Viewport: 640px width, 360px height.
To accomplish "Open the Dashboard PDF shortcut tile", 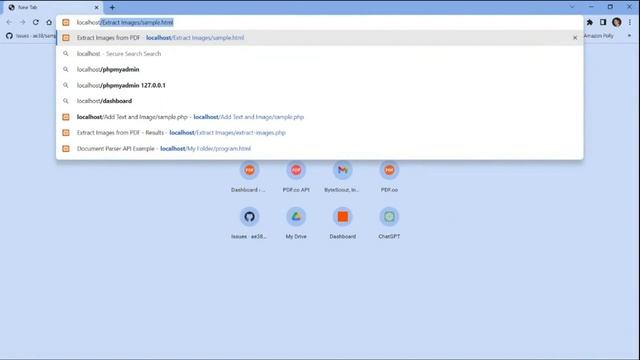I will [249, 177].
